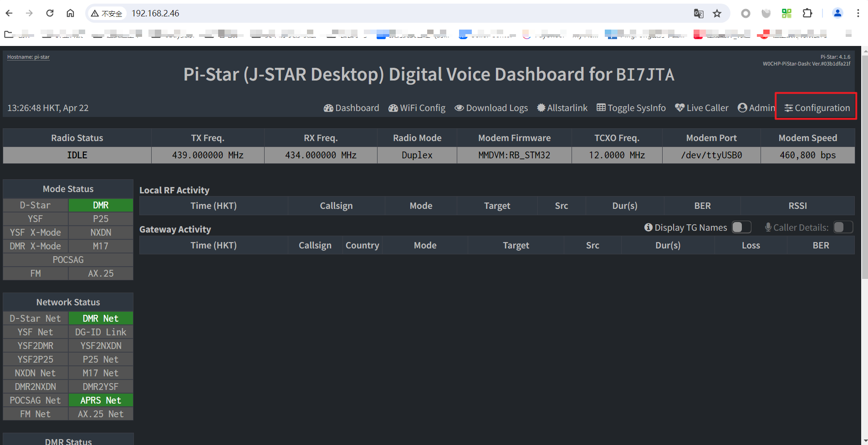The height and width of the screenshot is (445, 868).
Task: Click the browser reload button
Action: coord(50,13)
